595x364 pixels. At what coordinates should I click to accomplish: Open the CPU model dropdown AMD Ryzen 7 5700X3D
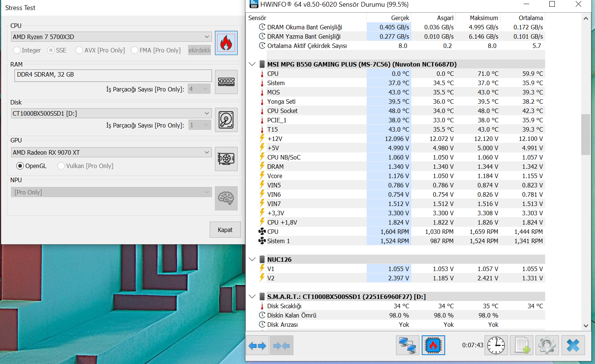click(x=111, y=37)
